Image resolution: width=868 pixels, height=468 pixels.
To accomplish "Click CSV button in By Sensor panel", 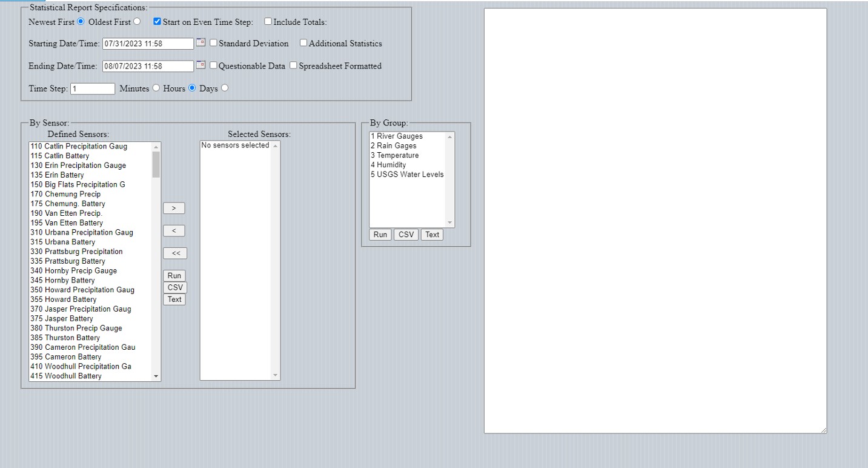I will 174,287.
